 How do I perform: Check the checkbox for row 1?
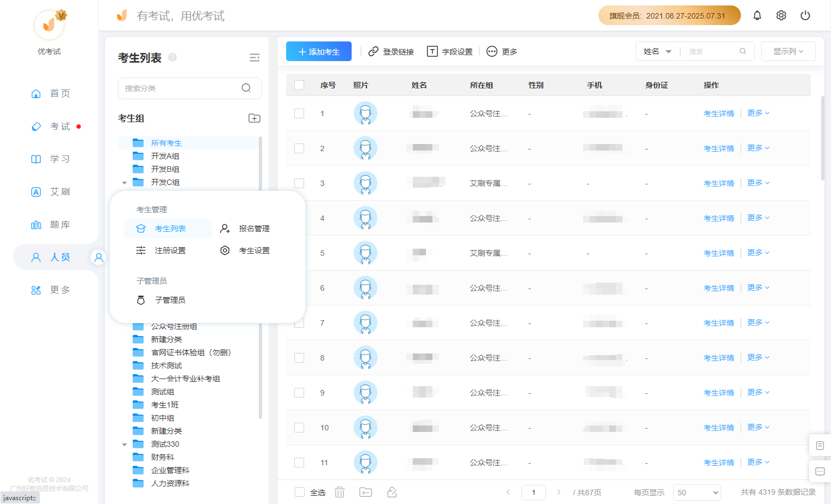click(299, 113)
